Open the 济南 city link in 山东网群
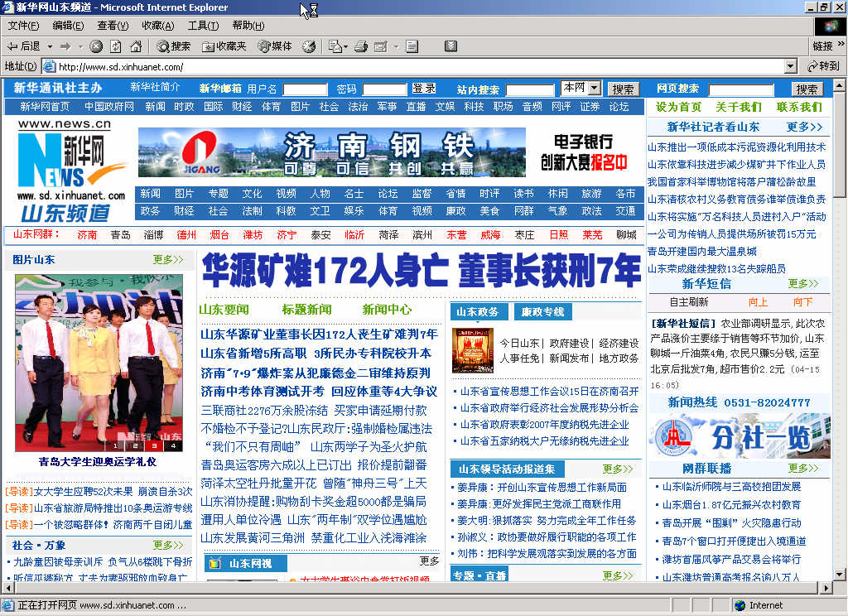The image size is (848, 616). (87, 234)
